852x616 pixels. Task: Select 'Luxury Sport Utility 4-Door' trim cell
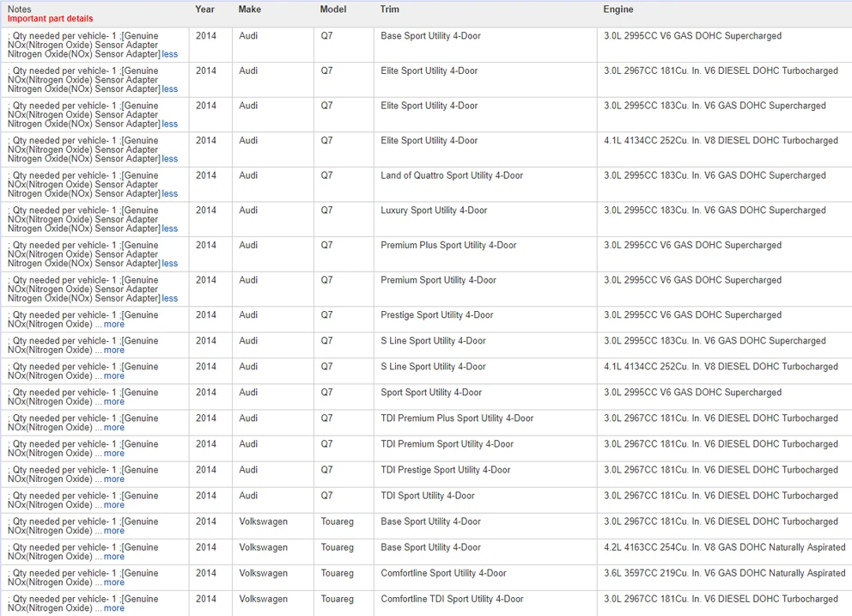(434, 210)
